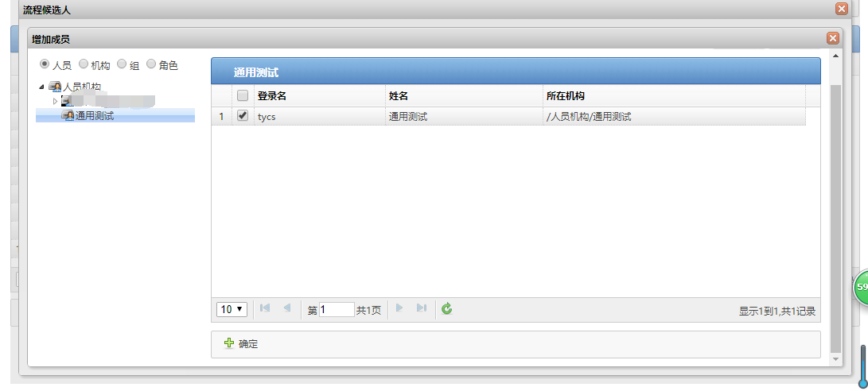Click the 确定 confirm button
The width and height of the screenshot is (868, 391).
point(241,344)
